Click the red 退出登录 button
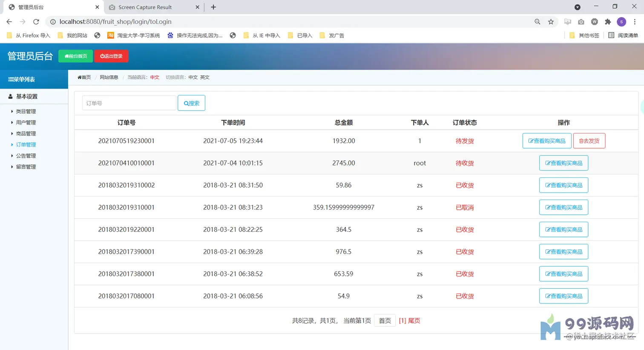Viewport: 644px width, 350px height. 111,56
